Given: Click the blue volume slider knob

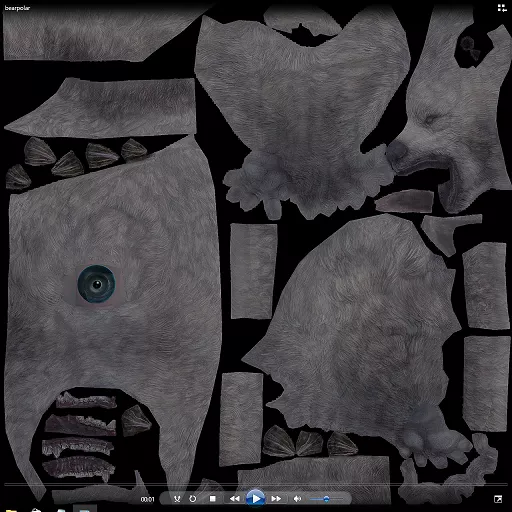Looking at the screenshot, I should point(326,499).
